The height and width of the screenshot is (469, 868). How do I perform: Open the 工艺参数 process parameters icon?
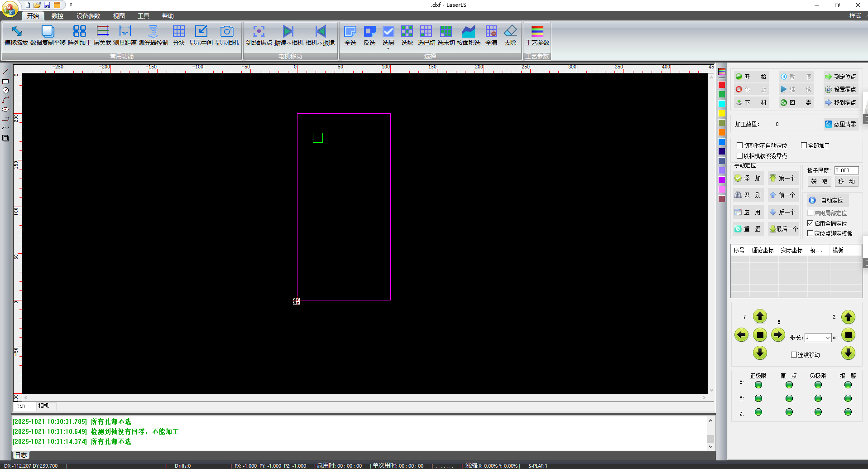[537, 31]
